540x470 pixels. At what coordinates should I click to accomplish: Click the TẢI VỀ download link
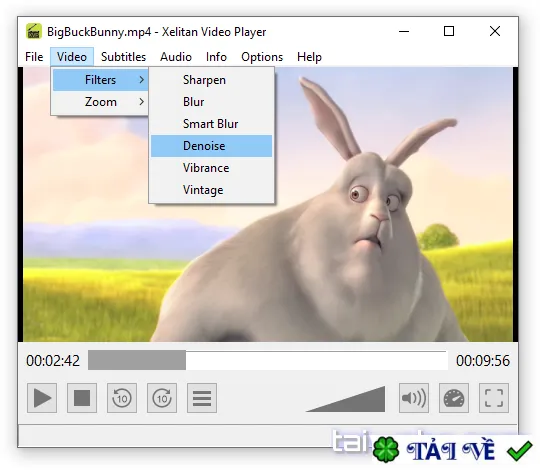pos(451,450)
